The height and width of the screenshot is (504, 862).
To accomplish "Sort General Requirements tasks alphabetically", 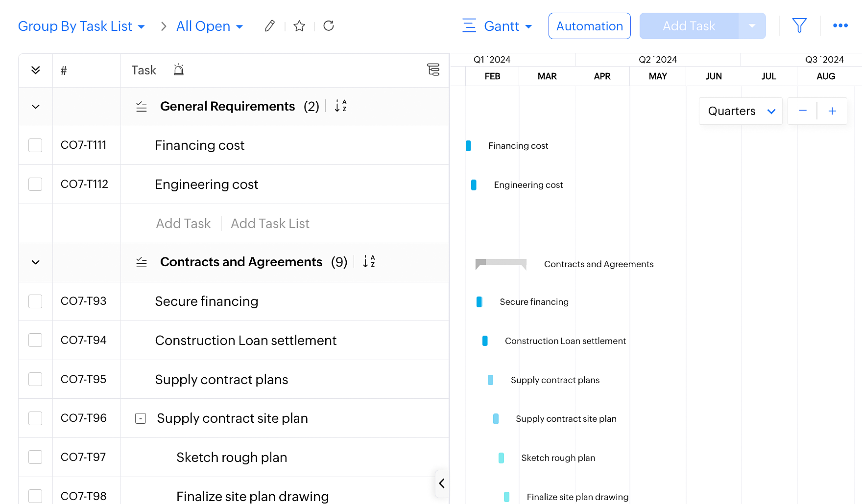I will point(341,106).
